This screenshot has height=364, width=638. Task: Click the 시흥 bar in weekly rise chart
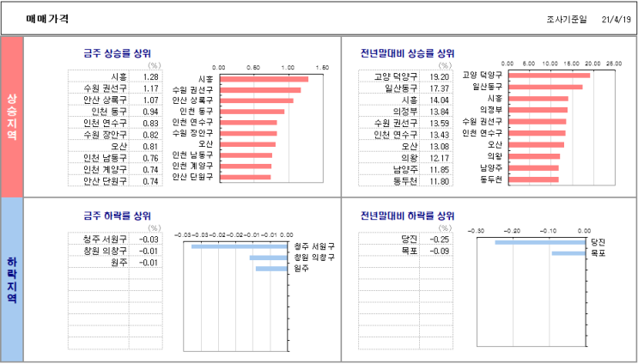click(264, 79)
